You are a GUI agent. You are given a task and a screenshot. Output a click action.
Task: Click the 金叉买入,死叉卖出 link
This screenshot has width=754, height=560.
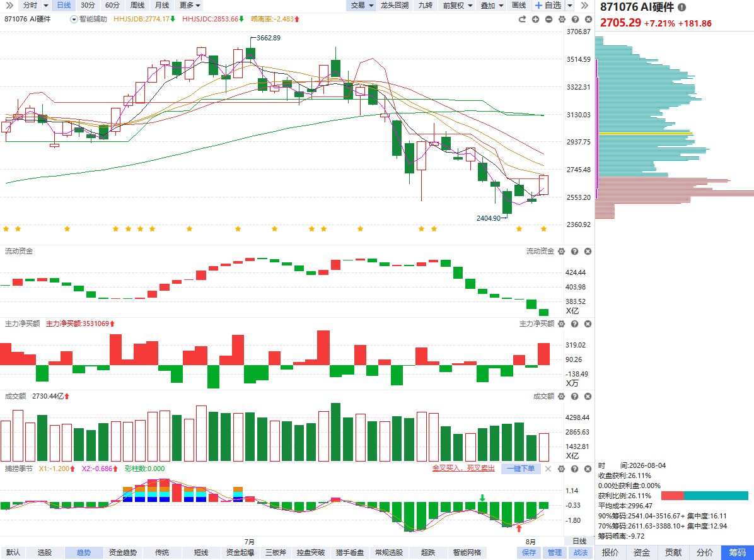tap(463, 469)
